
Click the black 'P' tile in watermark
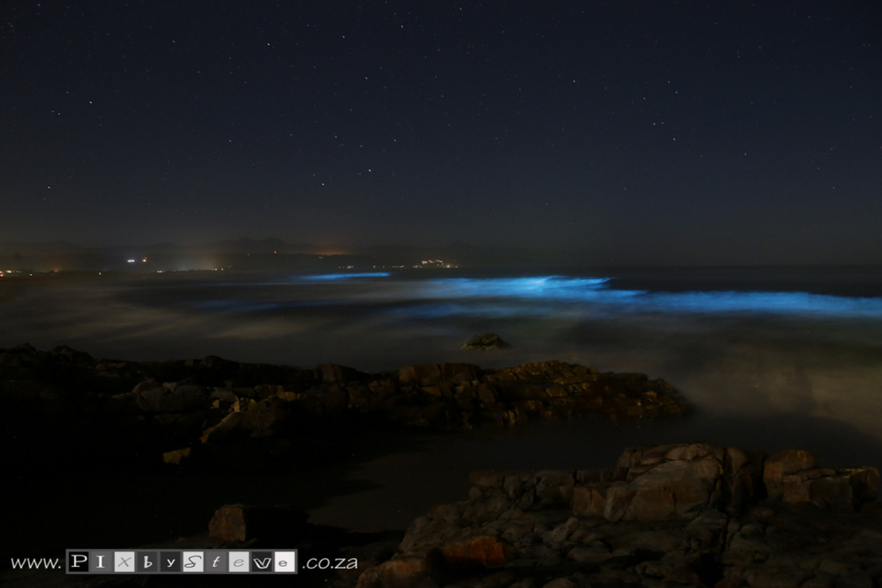78,562
